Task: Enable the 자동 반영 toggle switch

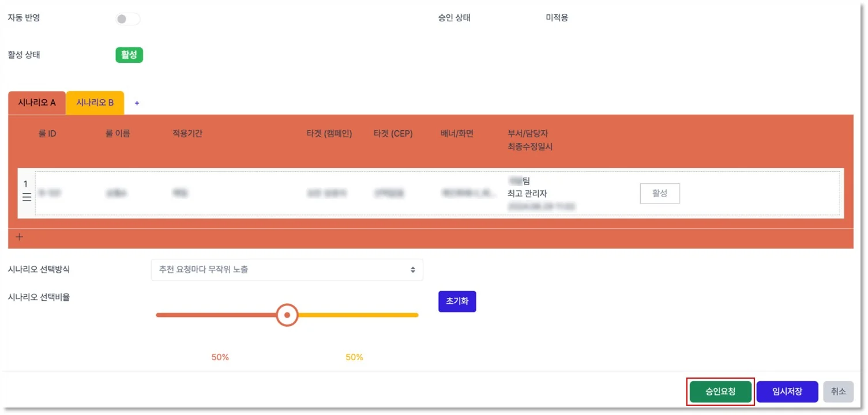Action: click(127, 18)
